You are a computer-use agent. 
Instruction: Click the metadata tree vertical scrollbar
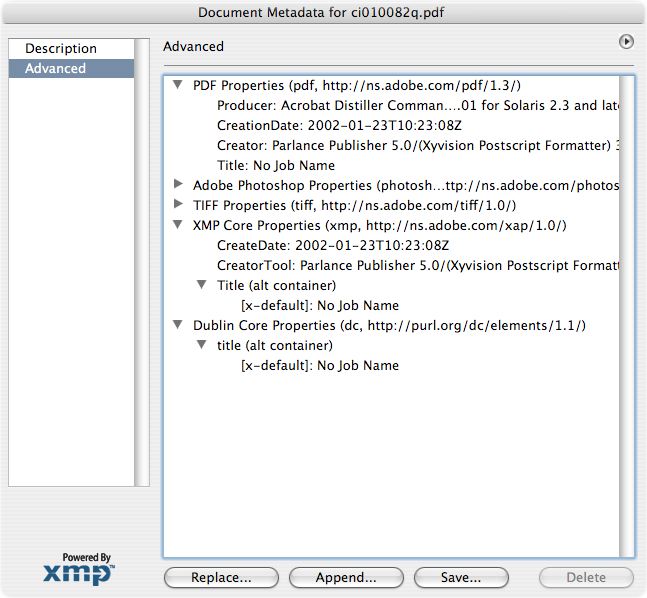pyautogui.click(x=626, y=316)
